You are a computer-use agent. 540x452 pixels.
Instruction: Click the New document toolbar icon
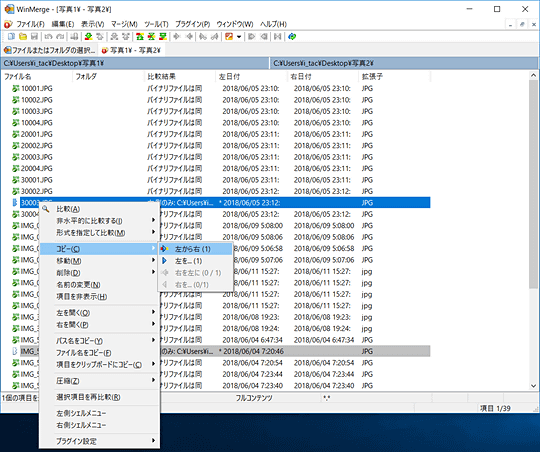tap(11, 36)
